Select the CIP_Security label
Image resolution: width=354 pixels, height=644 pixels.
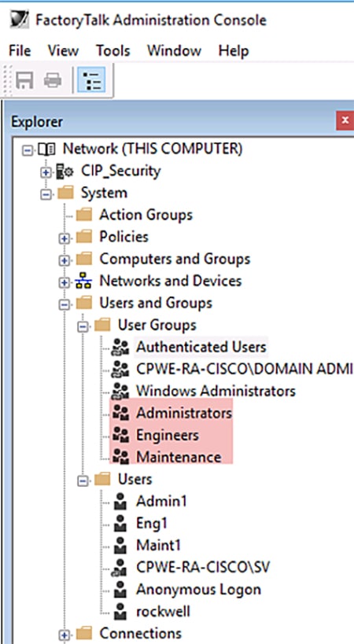point(120,171)
